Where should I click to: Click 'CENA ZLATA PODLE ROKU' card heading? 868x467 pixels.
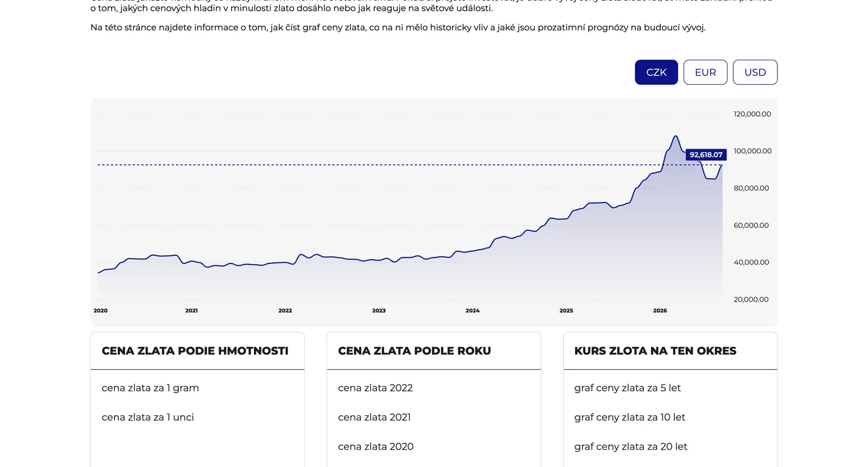(414, 351)
